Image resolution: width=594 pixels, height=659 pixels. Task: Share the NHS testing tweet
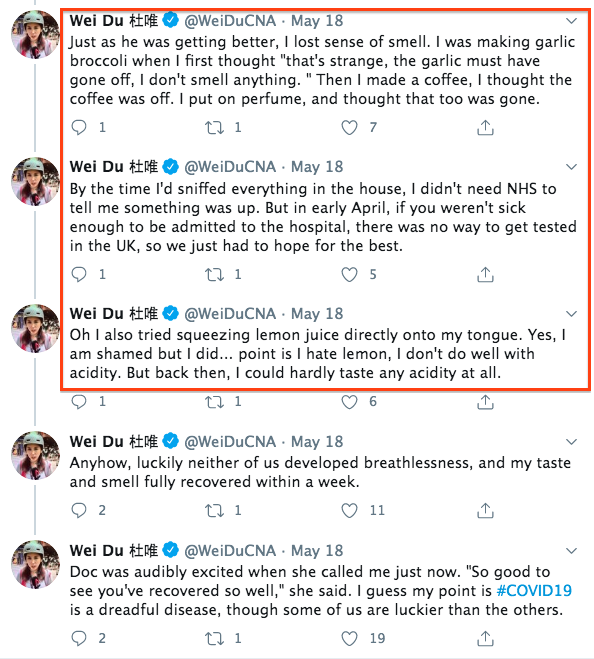click(485, 274)
